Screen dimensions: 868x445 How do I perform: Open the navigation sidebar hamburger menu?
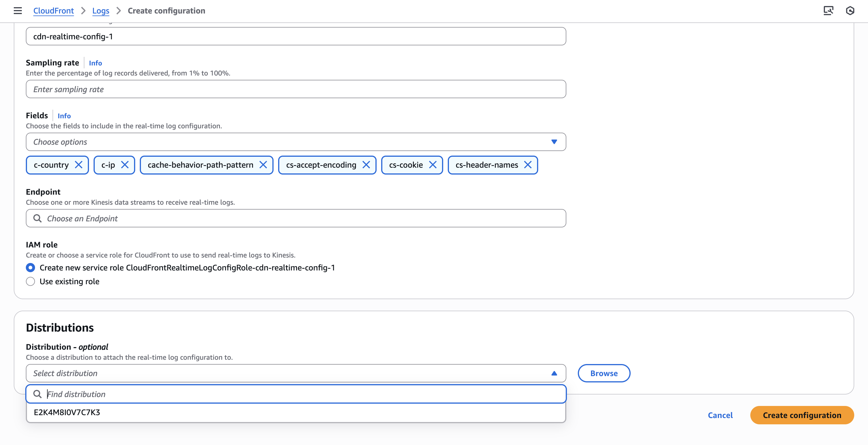point(18,10)
